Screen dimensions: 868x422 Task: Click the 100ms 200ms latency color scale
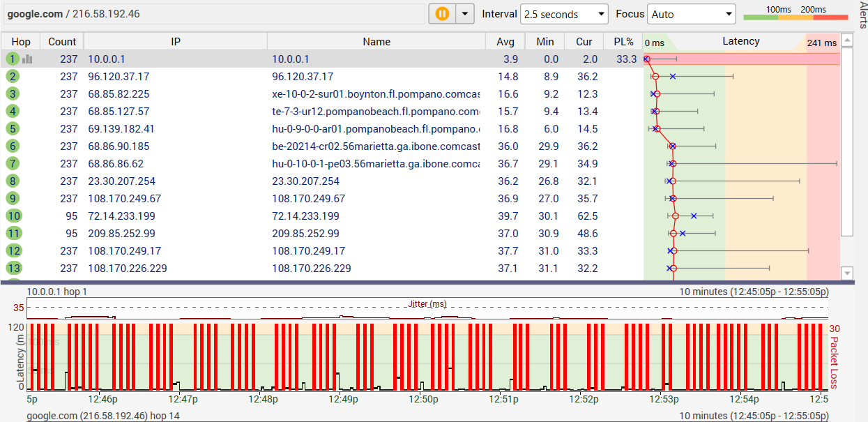(796, 13)
